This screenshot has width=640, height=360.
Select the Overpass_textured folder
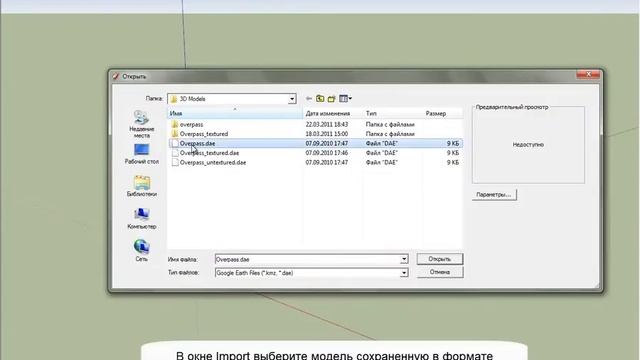point(315,134)
